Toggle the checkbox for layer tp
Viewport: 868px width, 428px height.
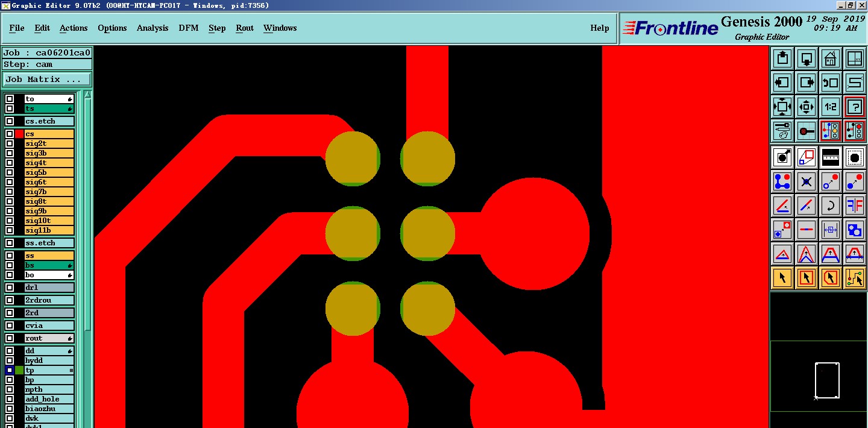click(10, 370)
